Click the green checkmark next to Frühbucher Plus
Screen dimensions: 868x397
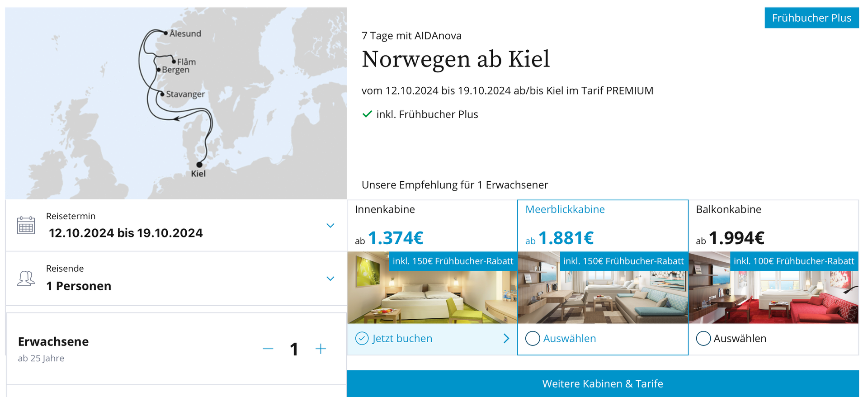(x=367, y=114)
